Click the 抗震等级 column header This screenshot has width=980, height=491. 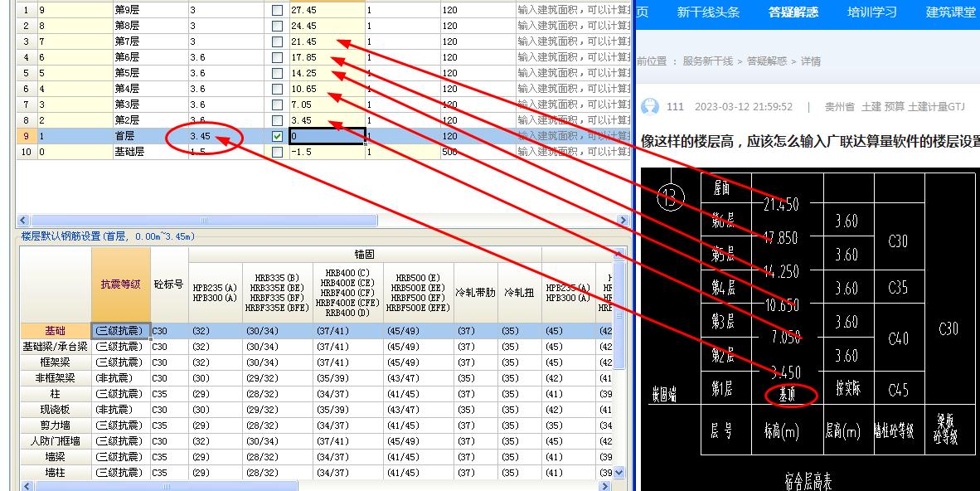pyautogui.click(x=120, y=284)
